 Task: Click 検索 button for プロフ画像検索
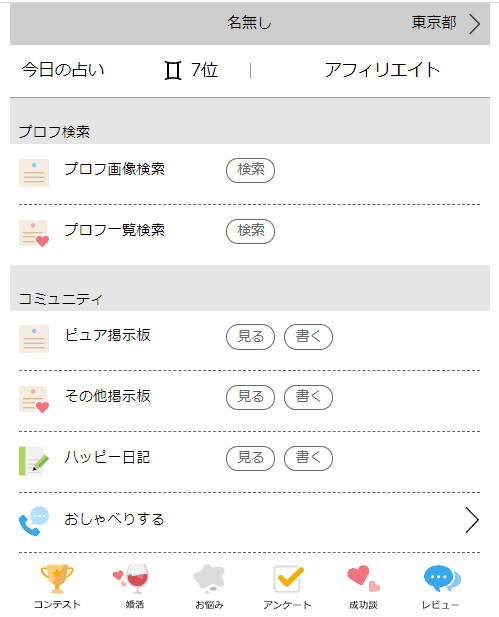coord(250,170)
